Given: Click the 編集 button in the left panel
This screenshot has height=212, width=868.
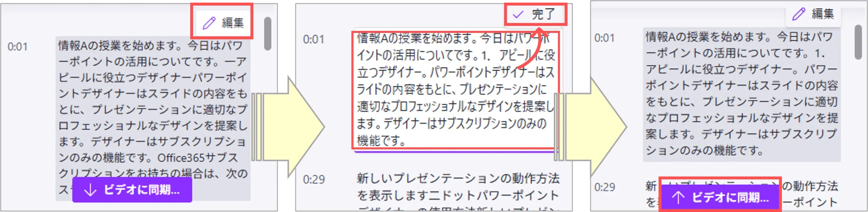Looking at the screenshot, I should 223,23.
